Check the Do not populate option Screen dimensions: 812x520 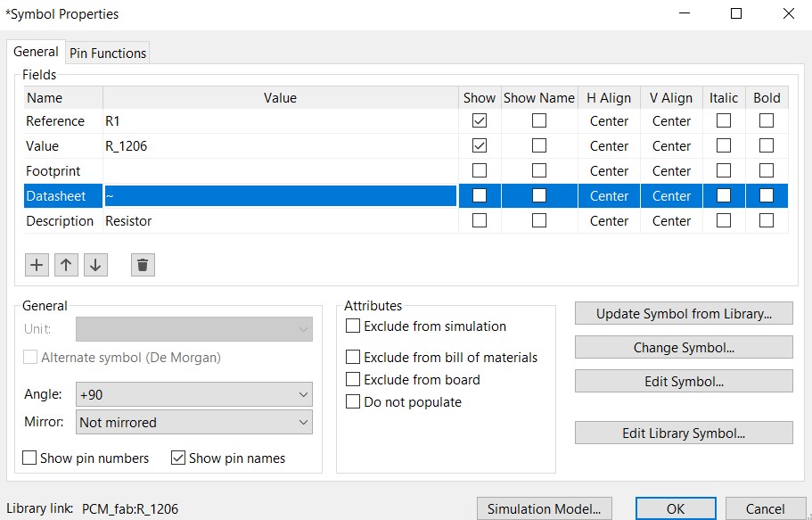[x=353, y=402]
